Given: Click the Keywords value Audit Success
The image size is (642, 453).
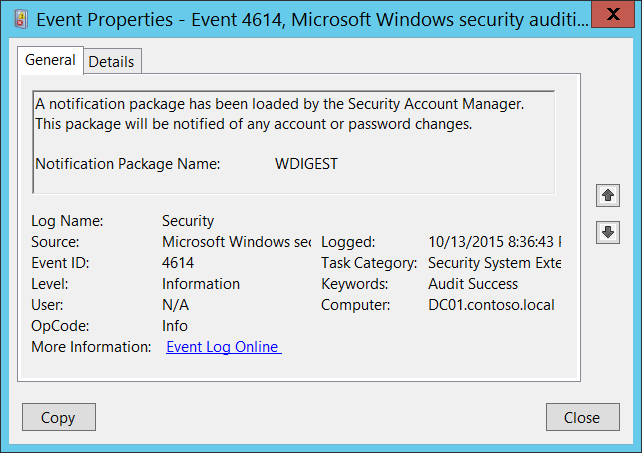Looking at the screenshot, I should (473, 284).
